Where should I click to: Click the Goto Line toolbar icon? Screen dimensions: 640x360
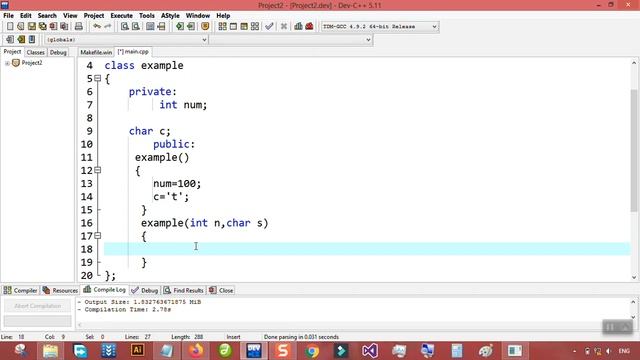click(161, 27)
